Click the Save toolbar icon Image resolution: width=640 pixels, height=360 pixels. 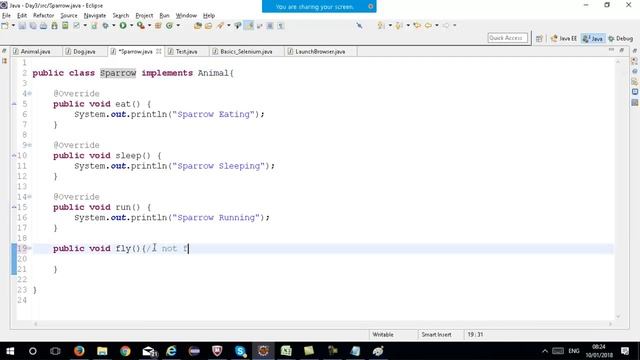pyautogui.click(x=22, y=26)
